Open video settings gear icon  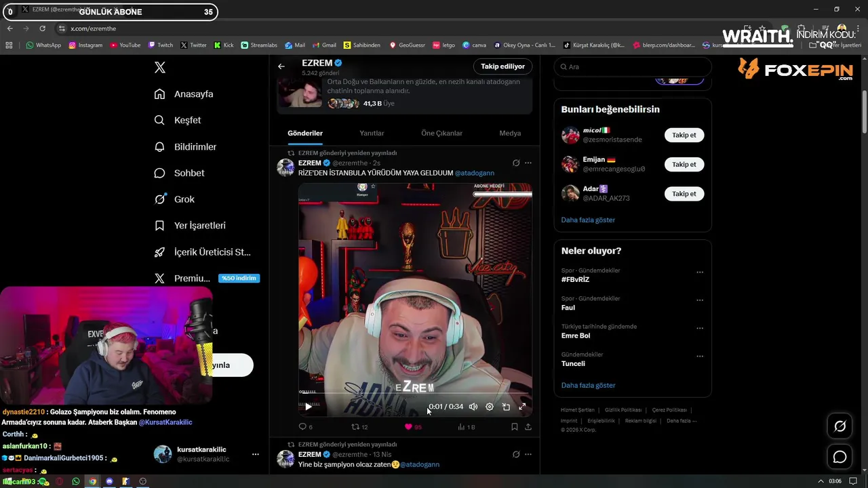tap(490, 407)
